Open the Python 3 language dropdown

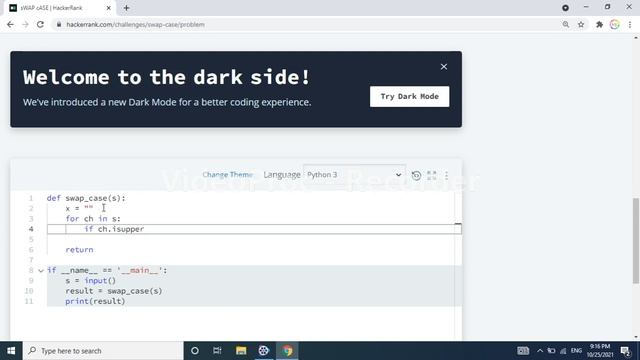tap(354, 175)
